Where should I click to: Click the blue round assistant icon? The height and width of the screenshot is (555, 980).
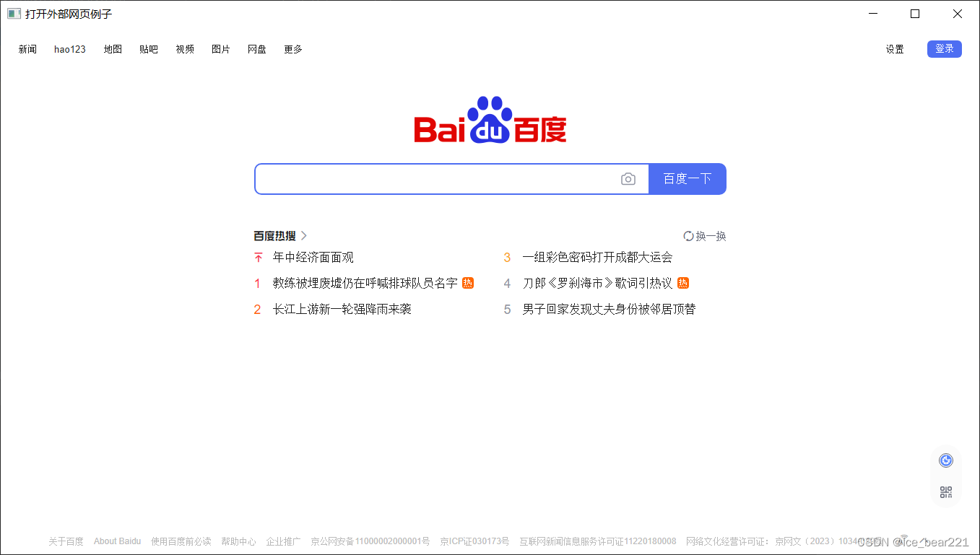coord(946,460)
